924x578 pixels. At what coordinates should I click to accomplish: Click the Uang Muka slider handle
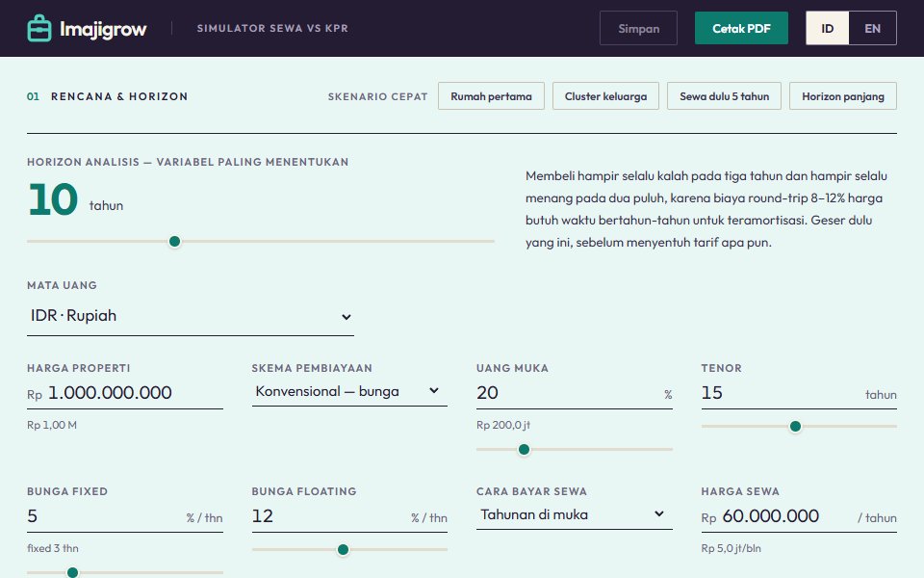coord(524,450)
